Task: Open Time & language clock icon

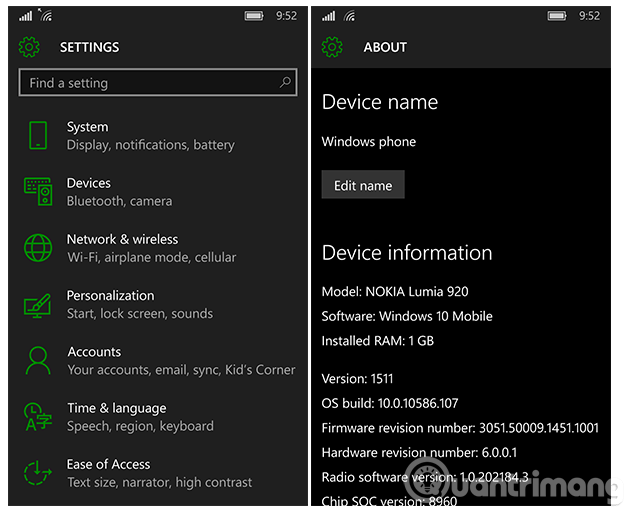Action: point(38,417)
